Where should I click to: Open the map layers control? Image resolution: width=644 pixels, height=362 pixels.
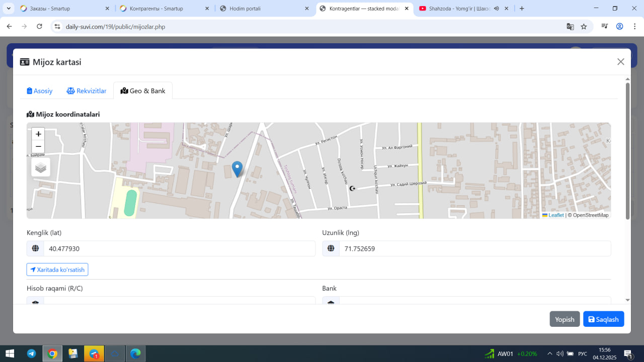[x=41, y=167]
